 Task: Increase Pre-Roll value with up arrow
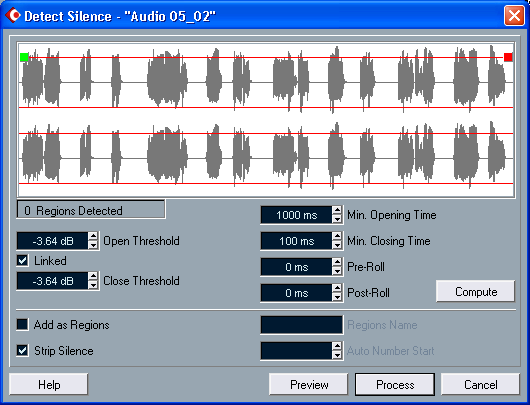click(337, 262)
